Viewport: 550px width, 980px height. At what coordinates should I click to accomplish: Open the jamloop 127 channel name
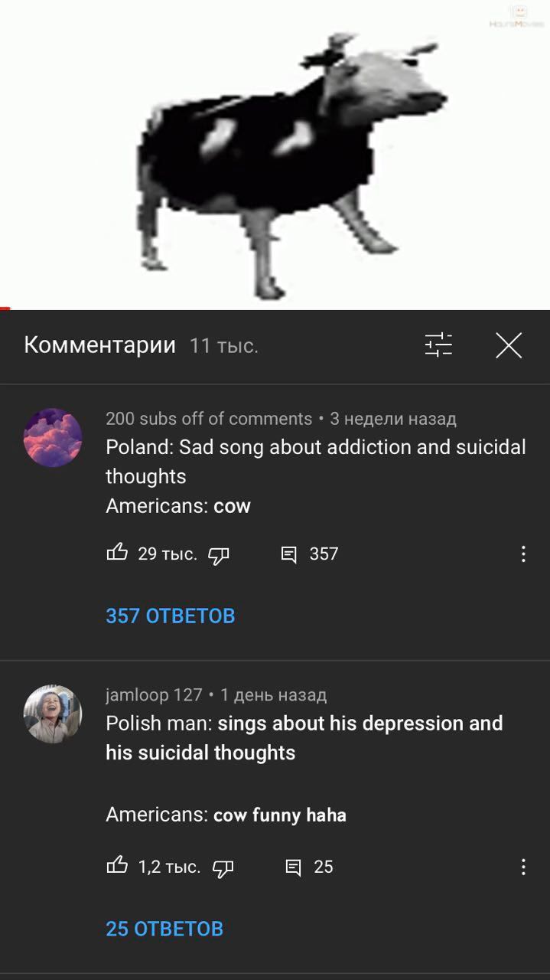point(154,695)
